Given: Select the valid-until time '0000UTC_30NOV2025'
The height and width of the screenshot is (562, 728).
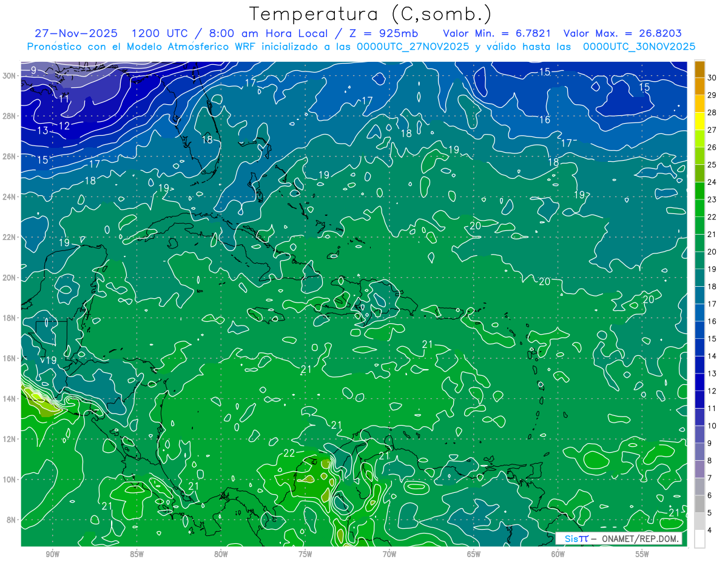Looking at the screenshot, I should coord(639,47).
